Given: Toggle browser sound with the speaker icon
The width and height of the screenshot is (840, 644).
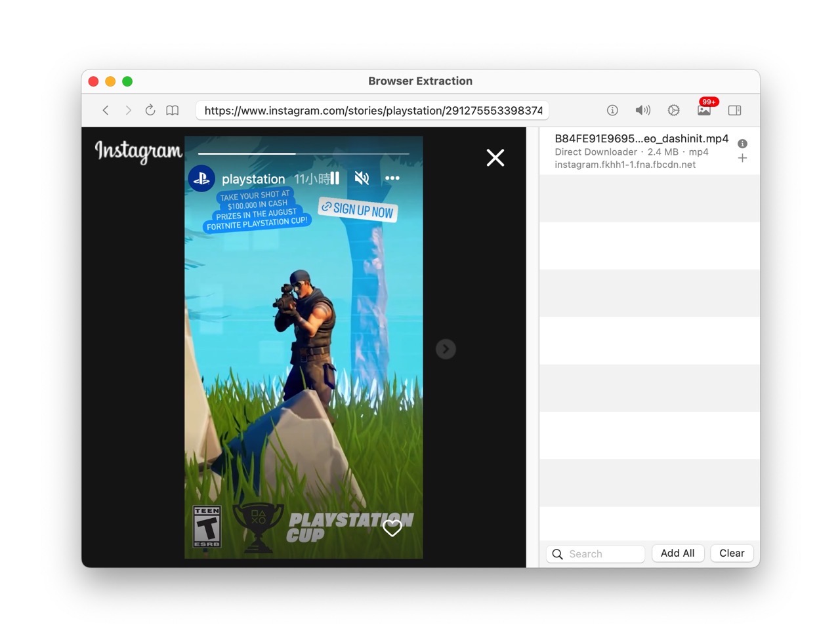Looking at the screenshot, I should click(642, 110).
